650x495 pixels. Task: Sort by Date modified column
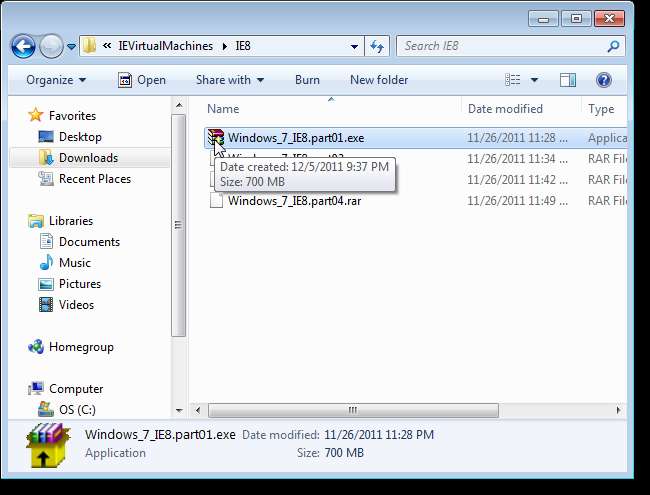505,109
